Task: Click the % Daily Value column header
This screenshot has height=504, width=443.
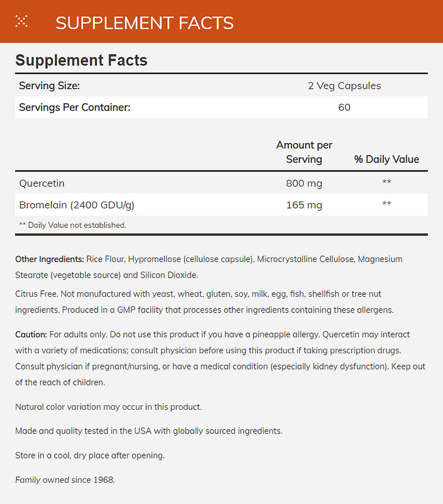Action: [387, 159]
